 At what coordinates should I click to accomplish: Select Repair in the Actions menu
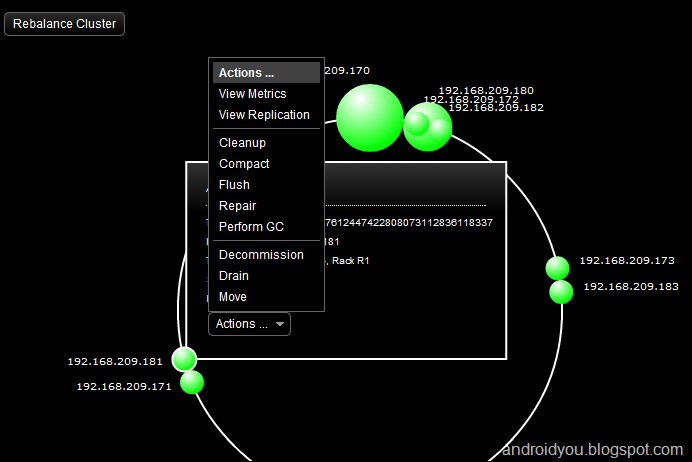[x=266, y=206]
